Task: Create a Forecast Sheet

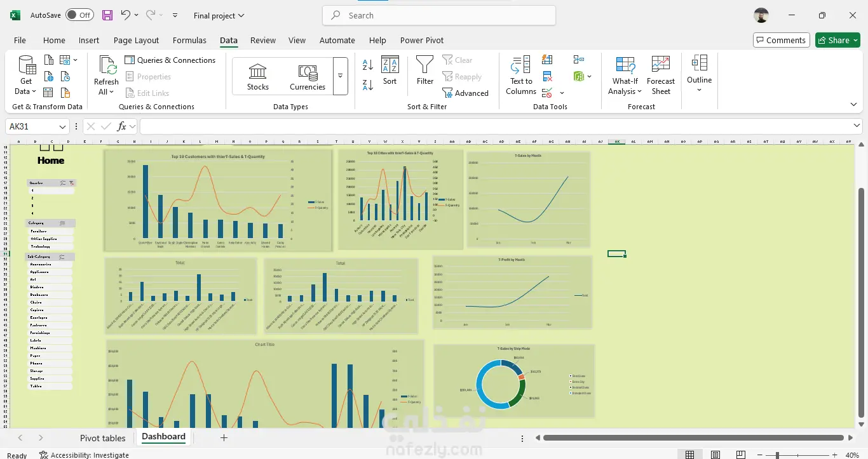Action: pos(661,76)
